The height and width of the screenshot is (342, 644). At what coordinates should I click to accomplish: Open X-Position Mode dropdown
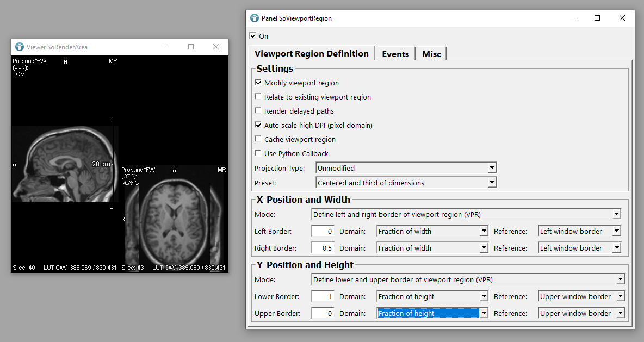click(x=466, y=215)
